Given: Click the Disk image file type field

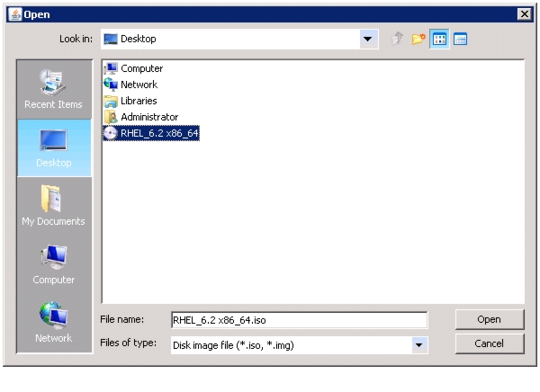Looking at the screenshot, I should click(300, 345).
